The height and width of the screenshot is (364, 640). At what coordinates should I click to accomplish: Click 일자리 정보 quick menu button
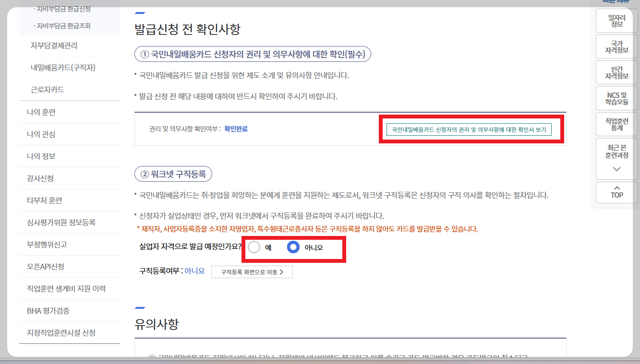pos(617,21)
